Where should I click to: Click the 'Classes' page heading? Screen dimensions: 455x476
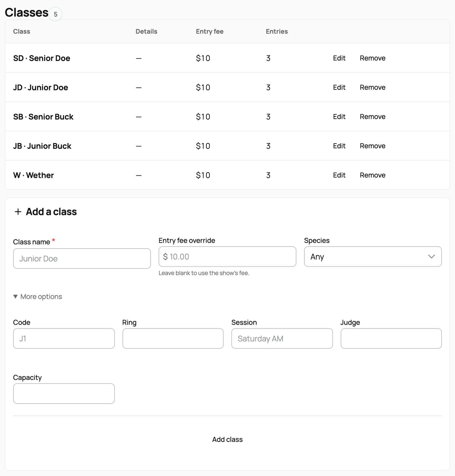[26, 12]
